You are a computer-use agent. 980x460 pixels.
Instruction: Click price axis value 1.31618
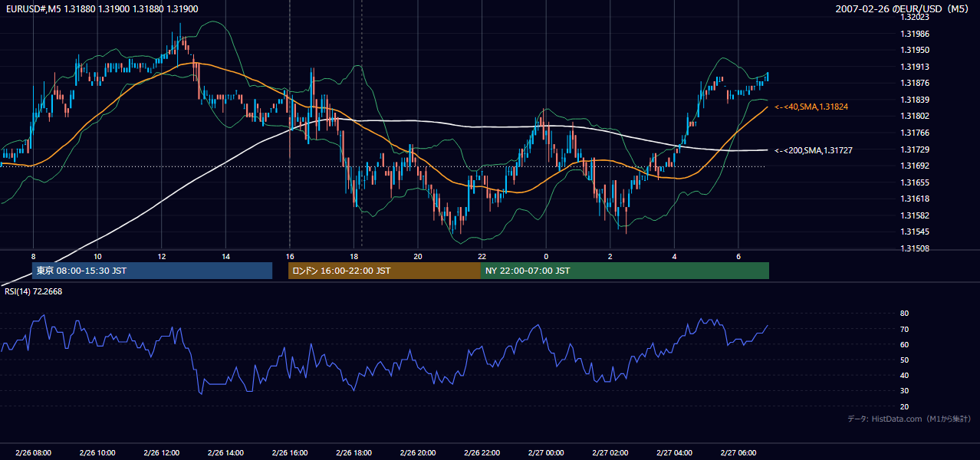coord(915,199)
